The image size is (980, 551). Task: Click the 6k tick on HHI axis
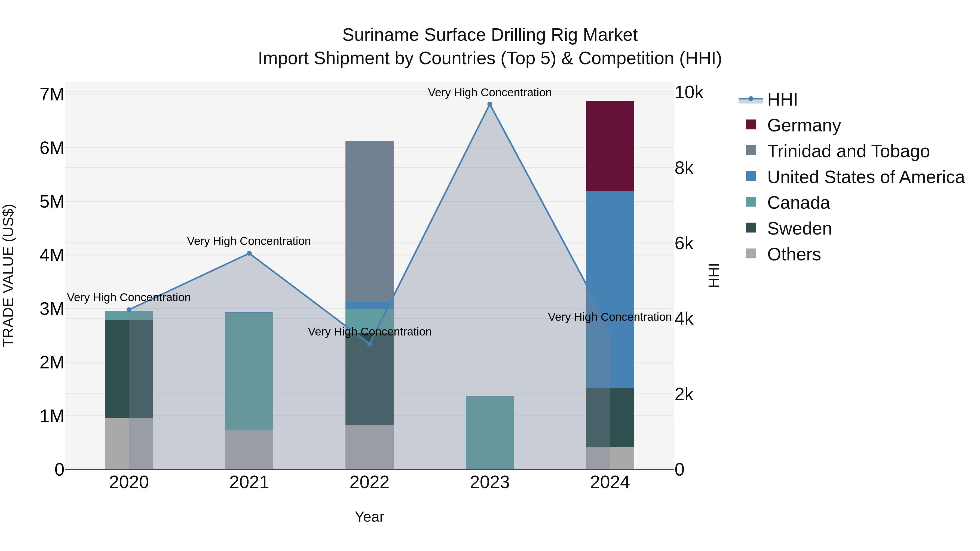point(684,243)
